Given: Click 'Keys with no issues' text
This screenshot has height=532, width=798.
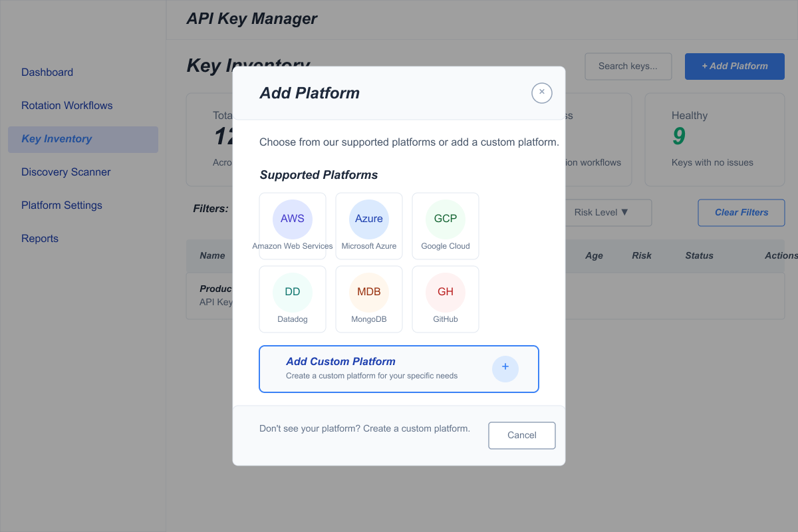Looking at the screenshot, I should 712,162.
